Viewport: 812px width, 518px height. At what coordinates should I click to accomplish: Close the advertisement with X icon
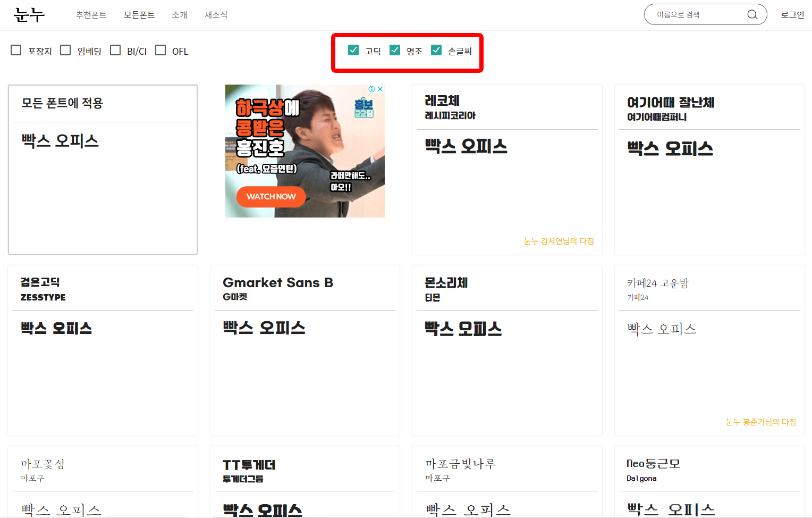point(380,89)
